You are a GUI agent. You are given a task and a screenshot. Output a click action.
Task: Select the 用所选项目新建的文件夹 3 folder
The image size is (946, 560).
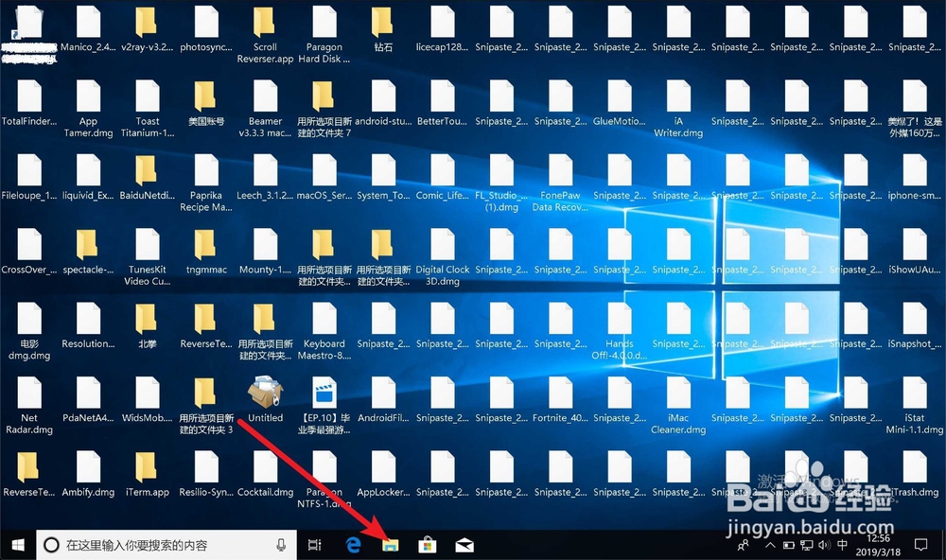click(x=206, y=406)
